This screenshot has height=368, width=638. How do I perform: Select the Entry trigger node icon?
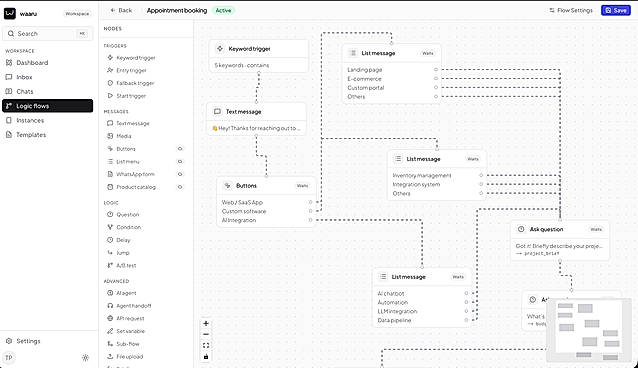pyautogui.click(x=110, y=70)
